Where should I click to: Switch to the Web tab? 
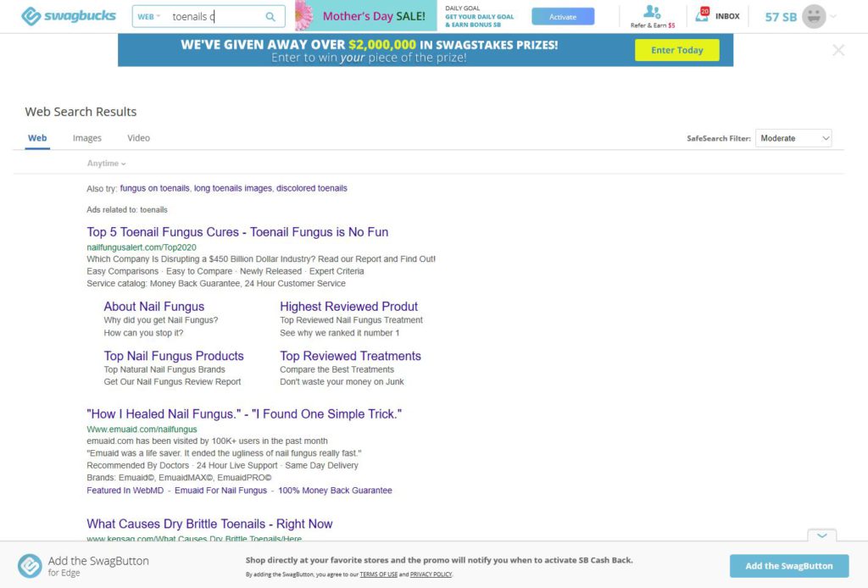[37, 138]
